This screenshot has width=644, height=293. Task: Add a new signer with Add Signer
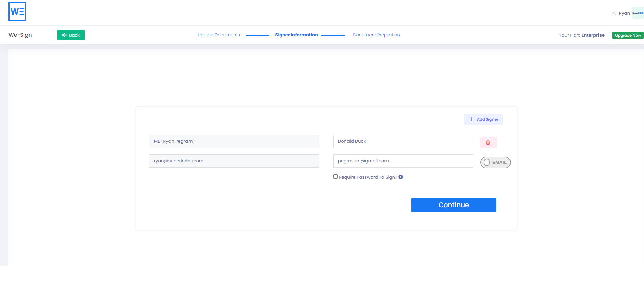(483, 119)
